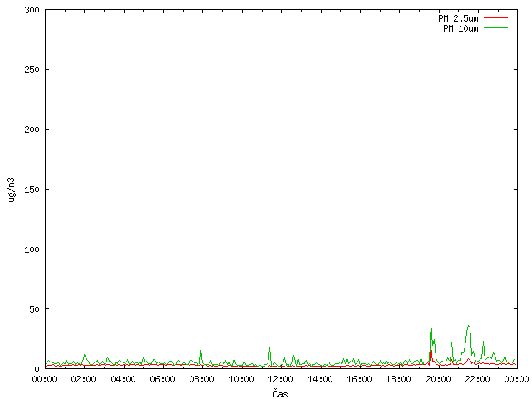Click the red PM 2.5um legend line
This screenshot has height=399, width=532.
point(495,18)
